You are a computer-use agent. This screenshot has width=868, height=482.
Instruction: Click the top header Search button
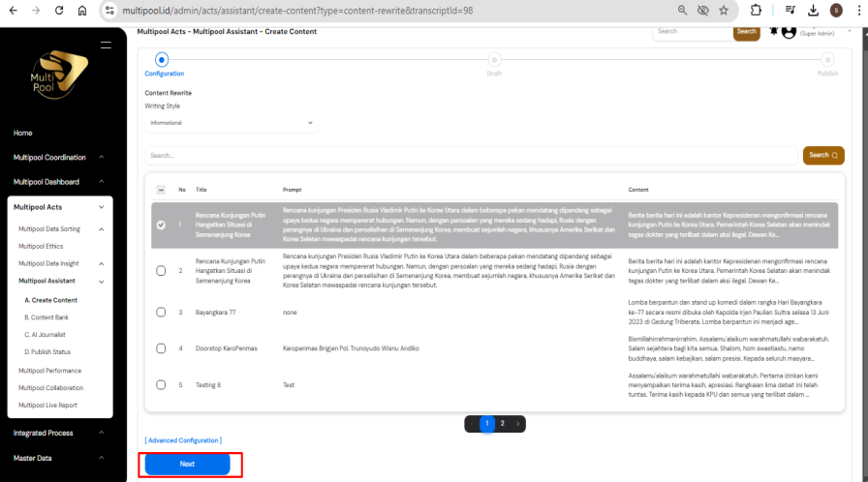pos(746,32)
